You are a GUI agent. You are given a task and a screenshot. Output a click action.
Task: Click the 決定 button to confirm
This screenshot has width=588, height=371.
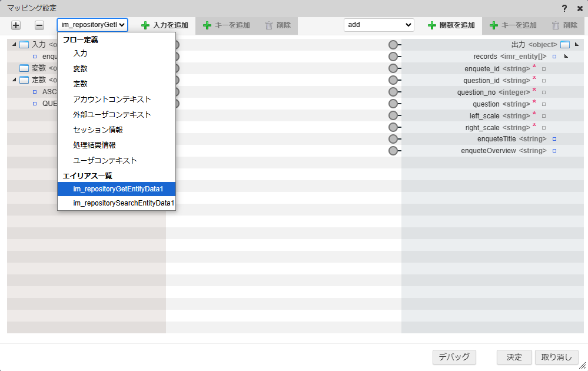pyautogui.click(x=513, y=357)
